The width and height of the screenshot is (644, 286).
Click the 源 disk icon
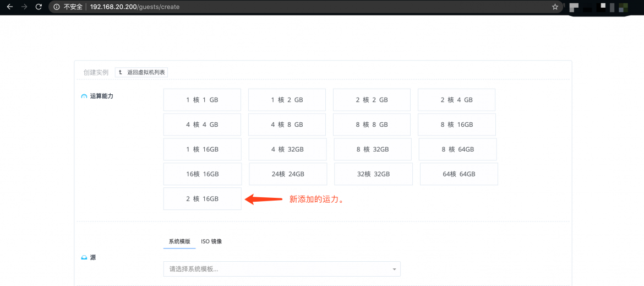(84, 257)
